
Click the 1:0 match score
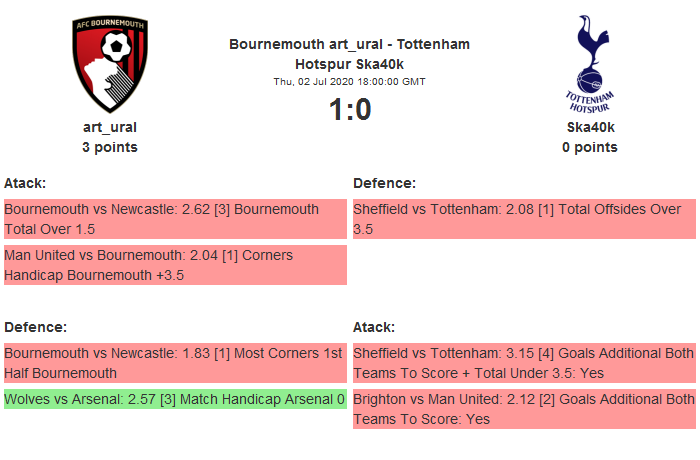click(350, 109)
